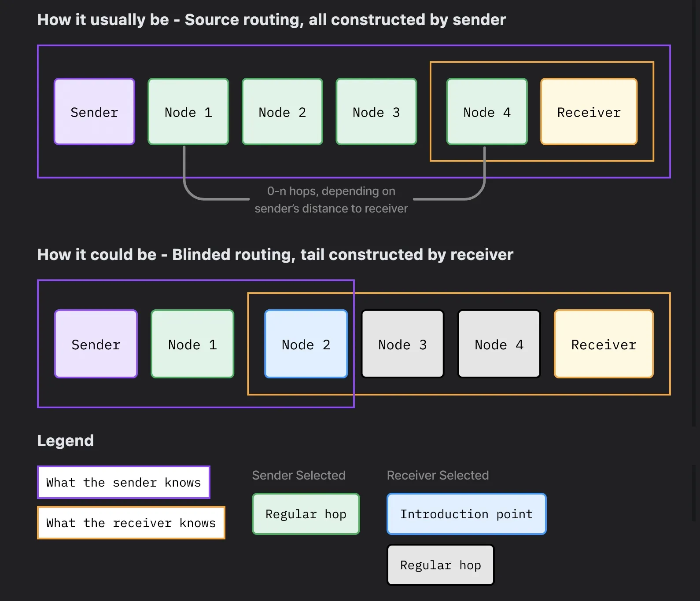Image resolution: width=700 pixels, height=601 pixels.
Task: Select the Receiver box in blinded routing diagram
Action: pos(604,344)
